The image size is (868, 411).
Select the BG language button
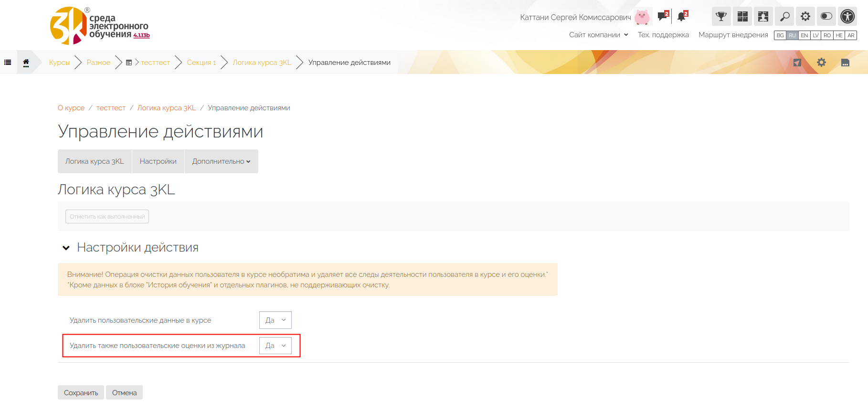(x=780, y=35)
